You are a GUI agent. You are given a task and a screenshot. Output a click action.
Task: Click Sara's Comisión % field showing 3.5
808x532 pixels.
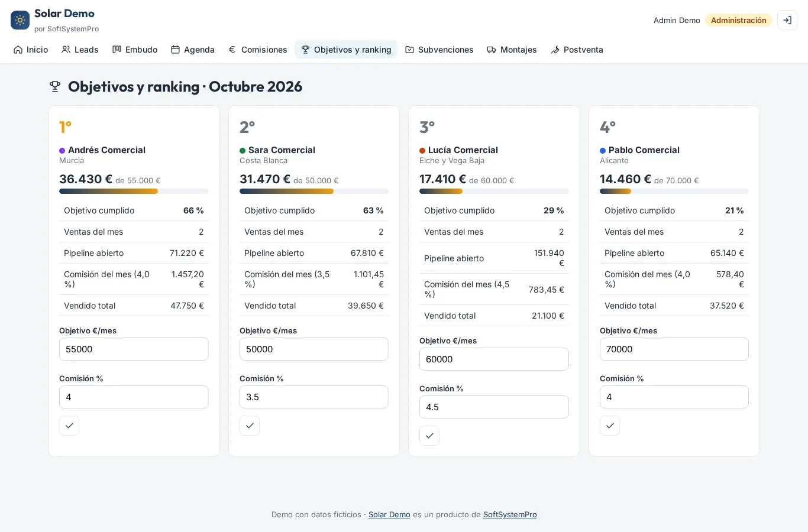tap(314, 397)
